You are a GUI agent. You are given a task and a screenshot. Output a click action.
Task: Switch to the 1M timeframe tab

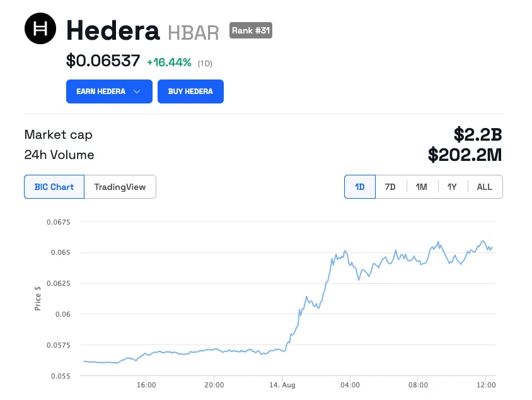pyautogui.click(x=421, y=187)
